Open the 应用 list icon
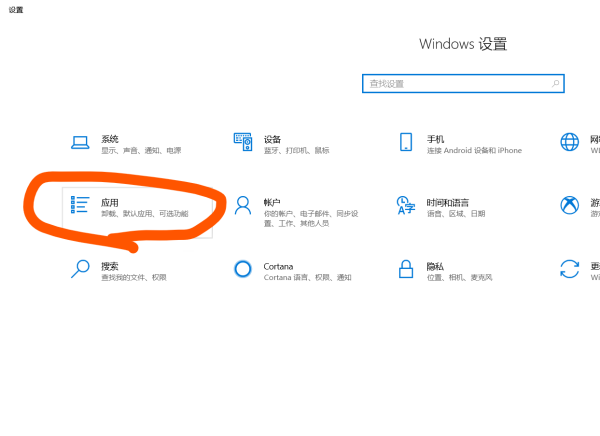This screenshot has width=600, height=436. [x=80, y=204]
